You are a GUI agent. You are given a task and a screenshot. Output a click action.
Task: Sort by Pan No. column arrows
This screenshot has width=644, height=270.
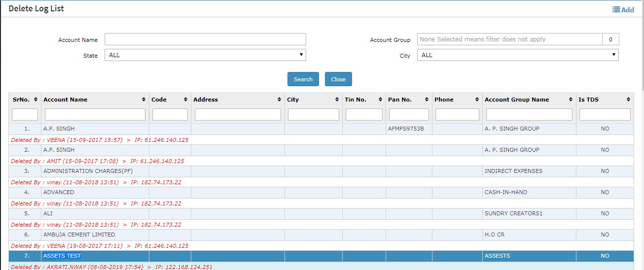426,100
